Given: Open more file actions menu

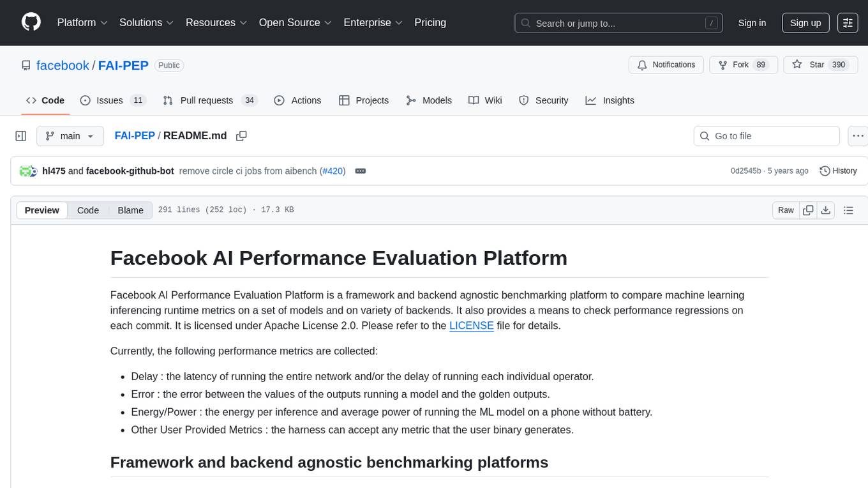Looking at the screenshot, I should coord(858,136).
